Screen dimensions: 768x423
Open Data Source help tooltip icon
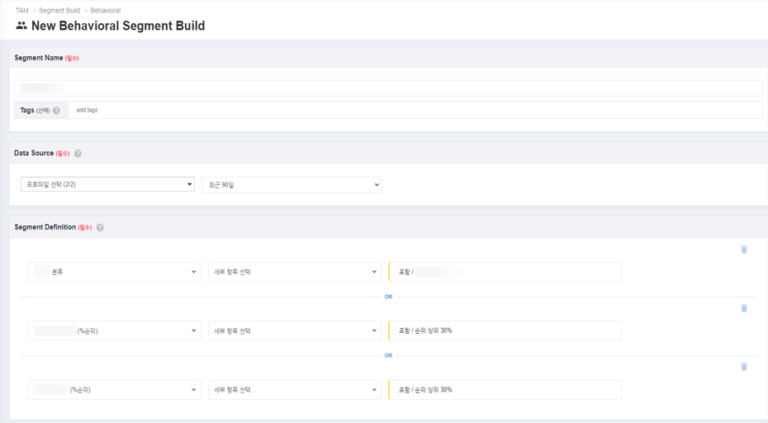pyautogui.click(x=78, y=154)
